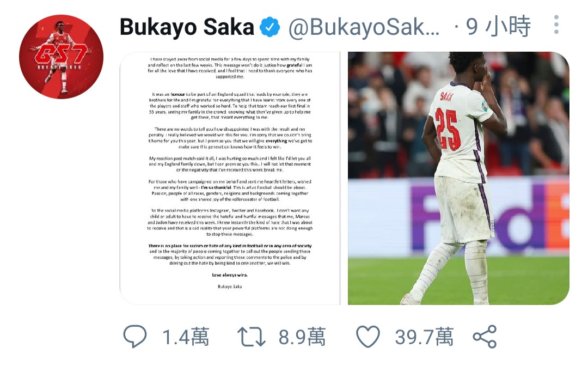Tap the 1.4萬 reply count
588x366 pixels.
pos(186,337)
